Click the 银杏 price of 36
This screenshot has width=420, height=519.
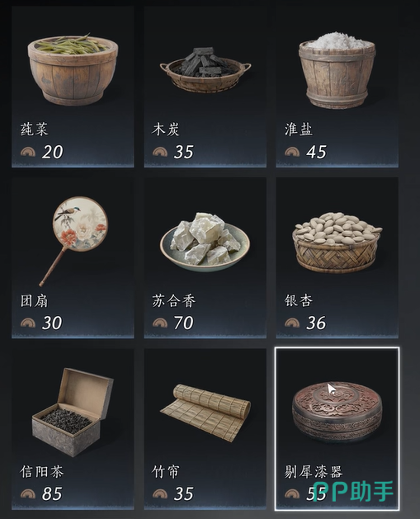(x=316, y=323)
